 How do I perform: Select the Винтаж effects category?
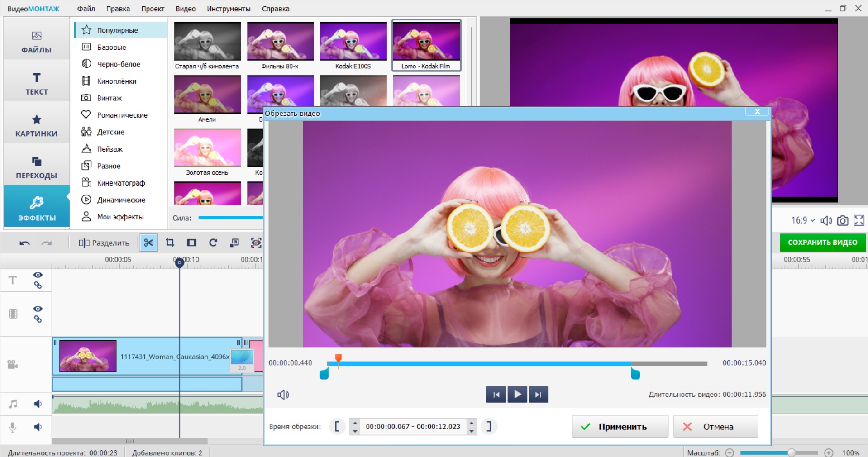point(121,98)
